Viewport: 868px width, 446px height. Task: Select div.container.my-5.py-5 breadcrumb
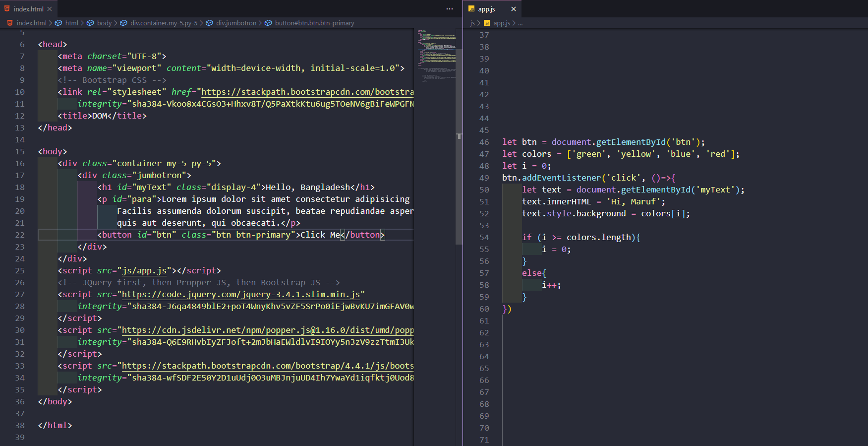[164, 23]
